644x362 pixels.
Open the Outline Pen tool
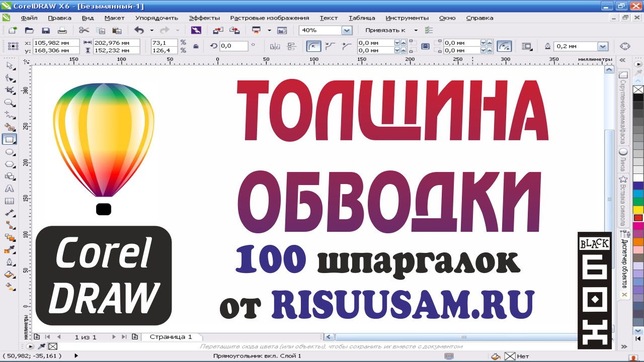click(10, 262)
